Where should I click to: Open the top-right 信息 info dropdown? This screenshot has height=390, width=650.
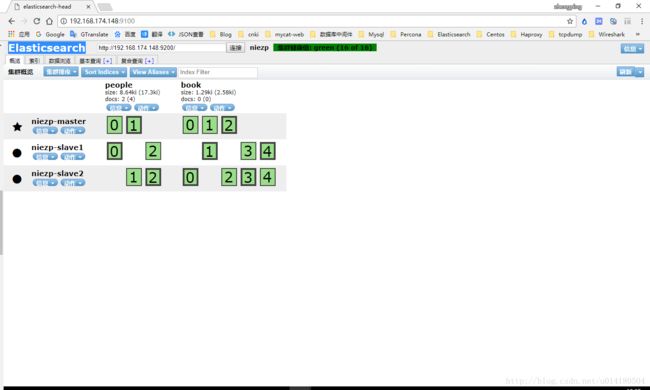pos(632,48)
